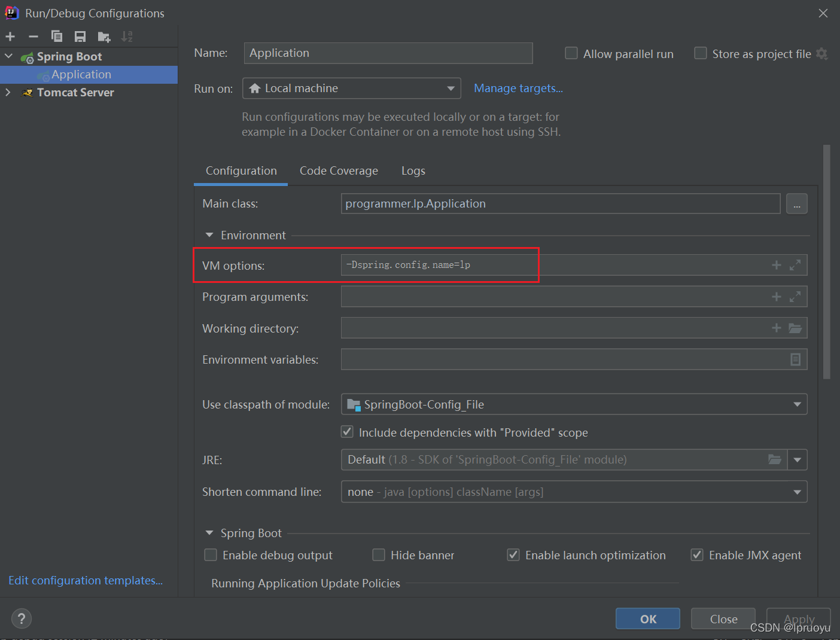Copy the selected configuration
The image size is (840, 640).
[x=57, y=36]
